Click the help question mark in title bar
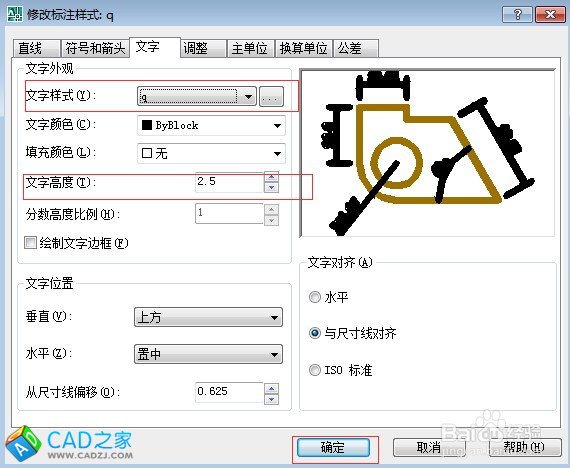The image size is (570, 468). tap(518, 15)
